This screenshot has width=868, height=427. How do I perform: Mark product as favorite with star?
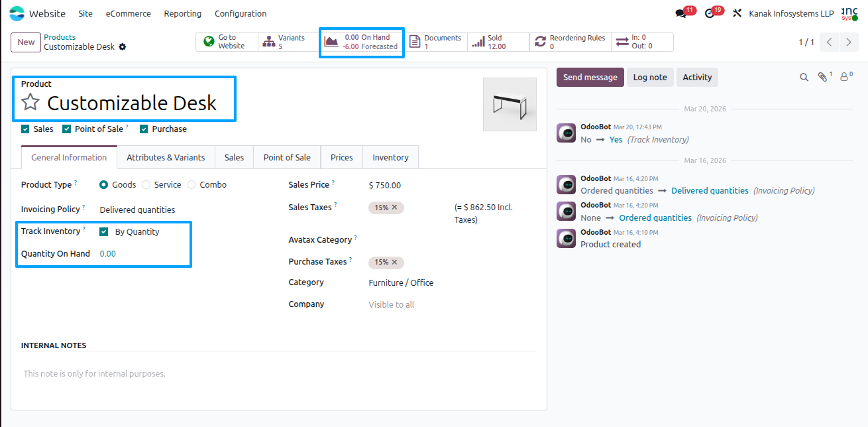click(30, 102)
